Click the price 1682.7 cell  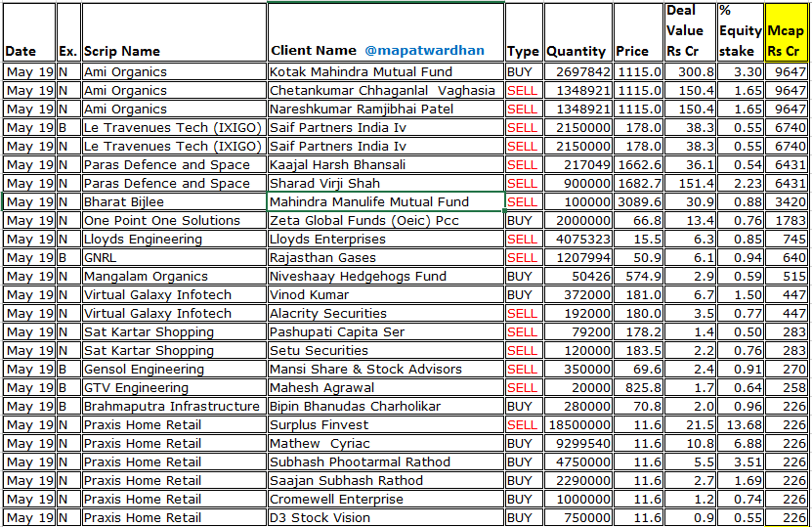coord(638,184)
